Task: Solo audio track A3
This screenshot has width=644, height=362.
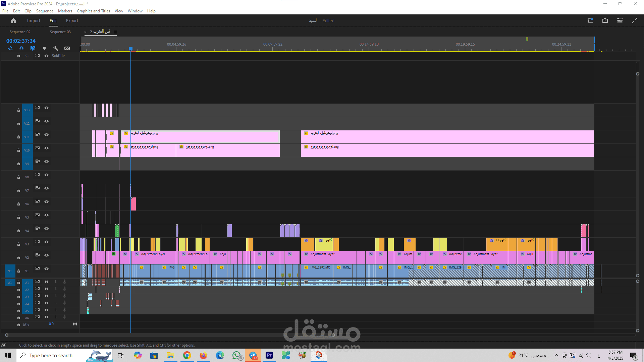Action: tap(56, 296)
